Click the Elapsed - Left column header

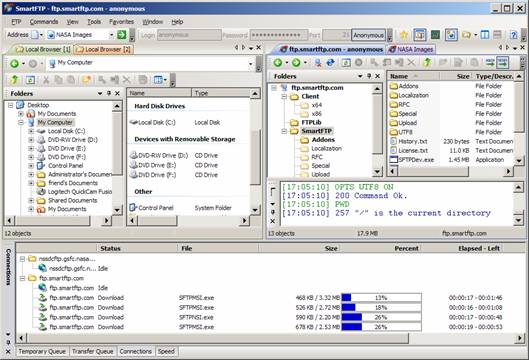tap(463, 249)
